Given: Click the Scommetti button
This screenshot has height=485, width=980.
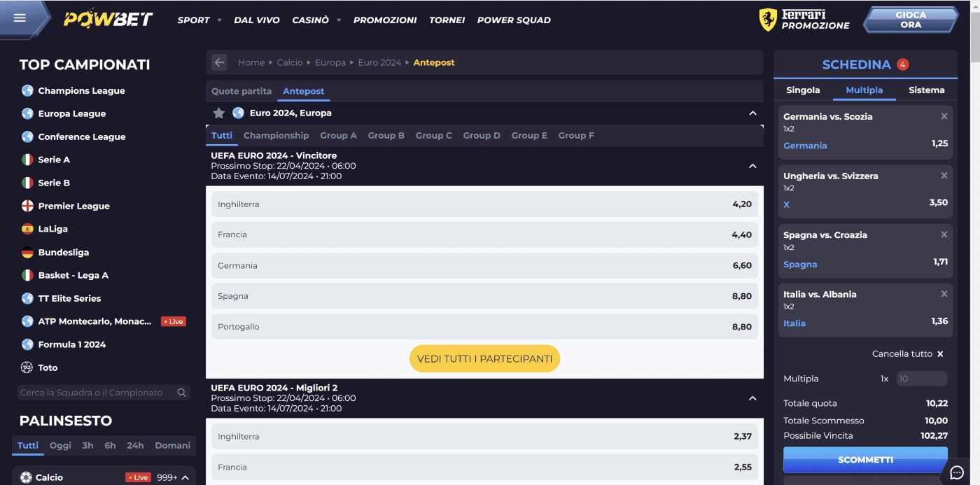Looking at the screenshot, I should pos(865,460).
